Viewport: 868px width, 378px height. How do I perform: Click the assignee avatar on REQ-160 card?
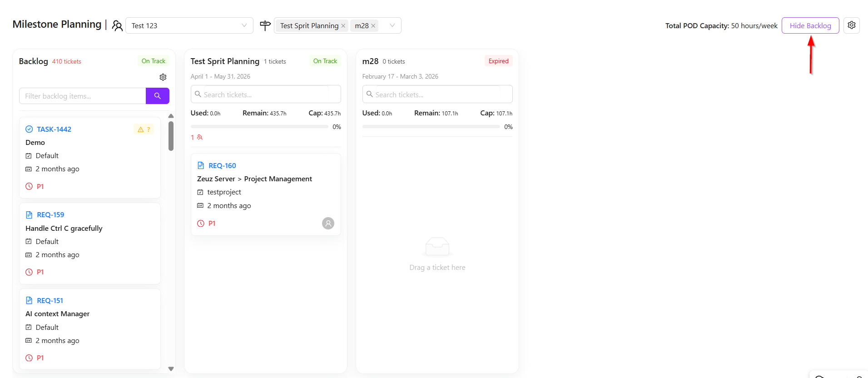[x=328, y=223]
